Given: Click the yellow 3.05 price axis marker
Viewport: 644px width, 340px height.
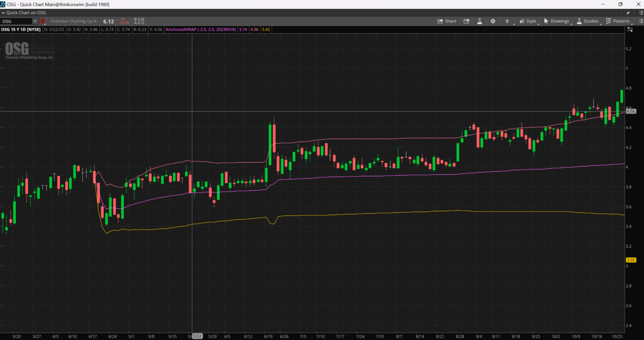Looking at the screenshot, I should coord(630,260).
